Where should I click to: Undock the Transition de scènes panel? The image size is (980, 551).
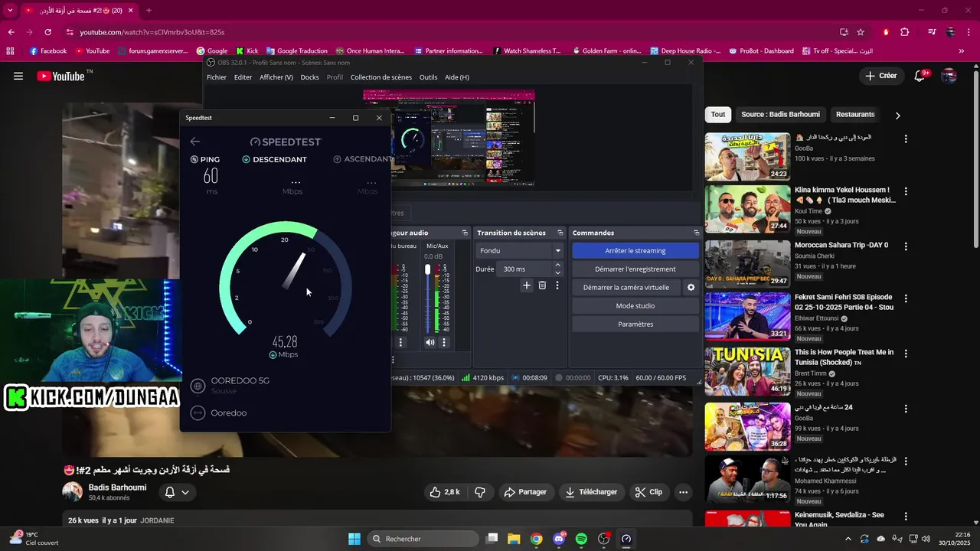[x=560, y=233]
